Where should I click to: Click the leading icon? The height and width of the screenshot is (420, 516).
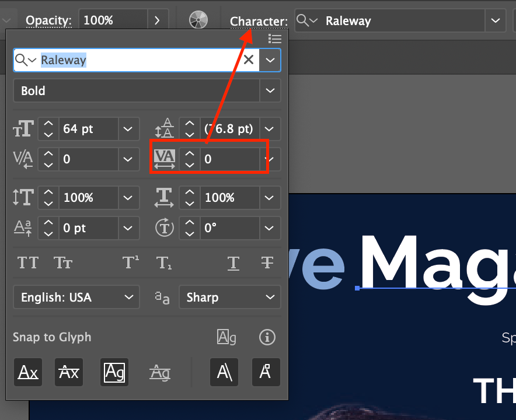point(164,128)
